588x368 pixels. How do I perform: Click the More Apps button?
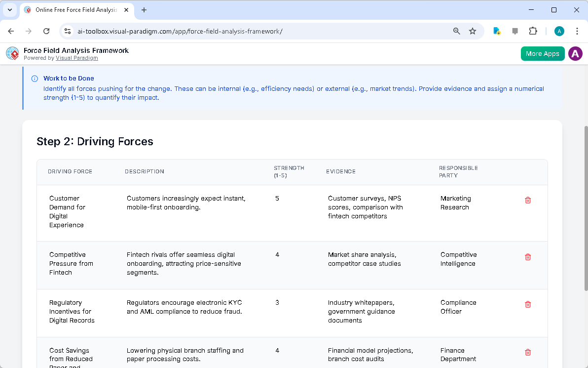543,53
